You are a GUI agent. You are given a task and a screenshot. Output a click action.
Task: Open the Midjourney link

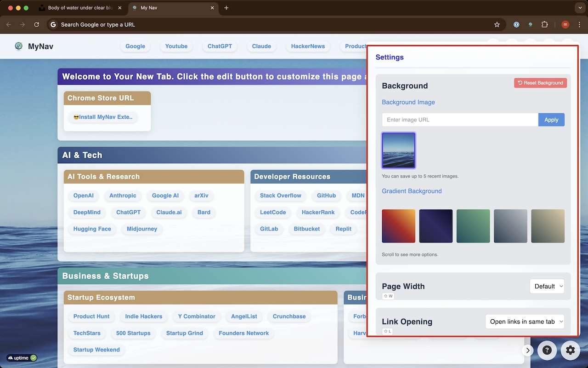tap(142, 229)
